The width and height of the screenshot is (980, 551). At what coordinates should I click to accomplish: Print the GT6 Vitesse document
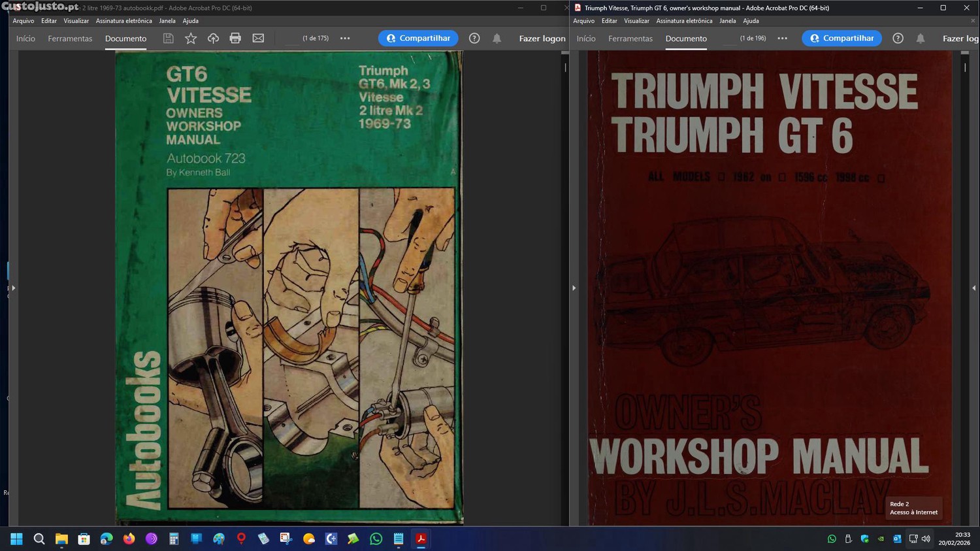coord(235,39)
